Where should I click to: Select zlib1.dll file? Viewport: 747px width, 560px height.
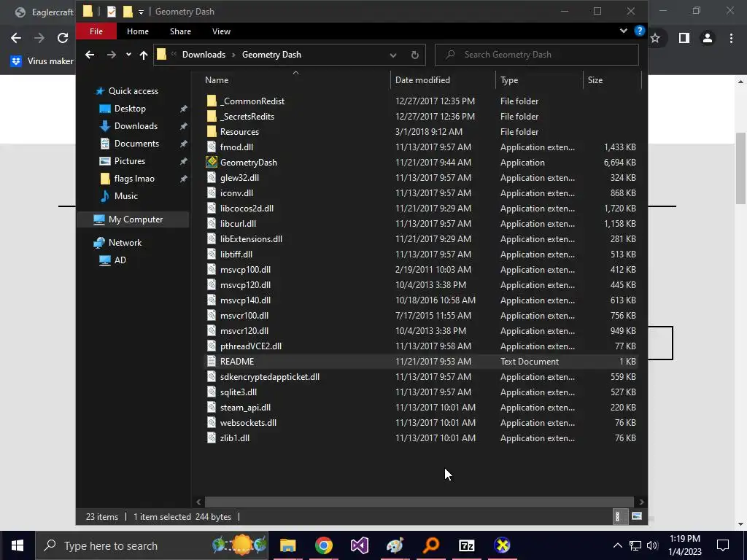tap(234, 438)
